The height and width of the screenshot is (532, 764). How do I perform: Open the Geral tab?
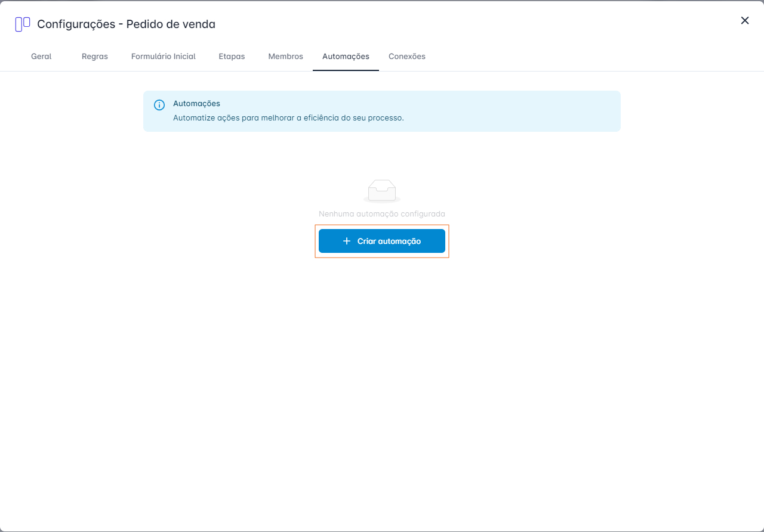pyautogui.click(x=41, y=57)
